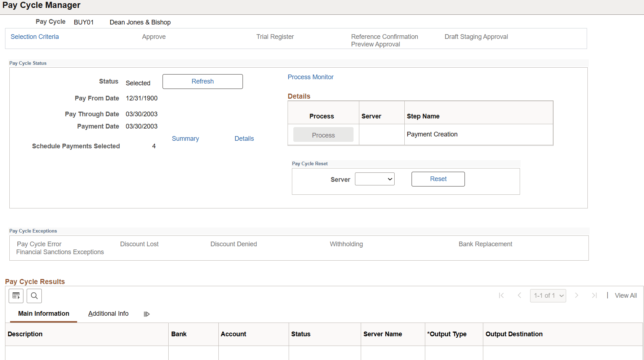Click the Refresh button
Screen dimensions: 644x360
[x=202, y=81]
